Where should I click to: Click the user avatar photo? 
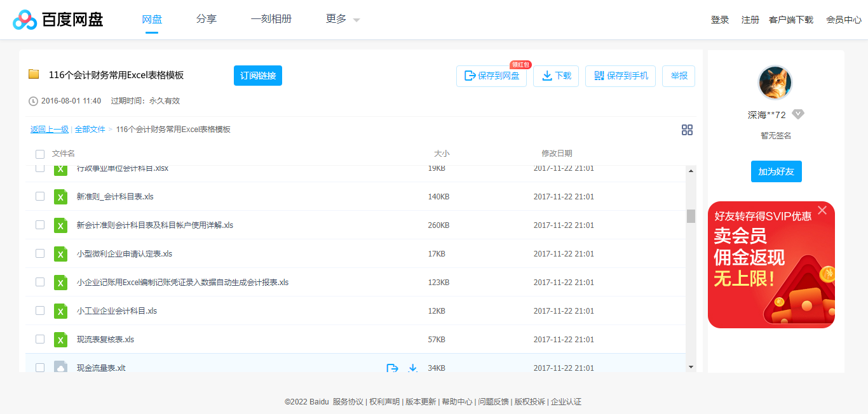(775, 82)
